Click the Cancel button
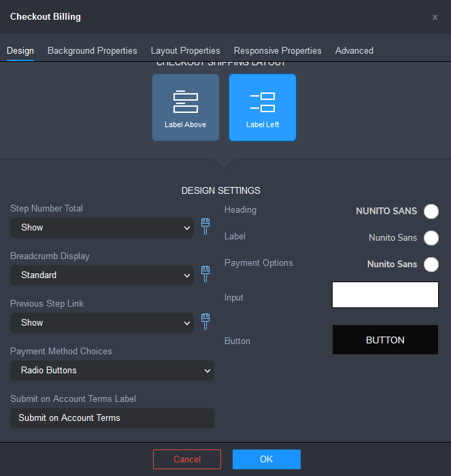451x476 pixels. [187, 459]
